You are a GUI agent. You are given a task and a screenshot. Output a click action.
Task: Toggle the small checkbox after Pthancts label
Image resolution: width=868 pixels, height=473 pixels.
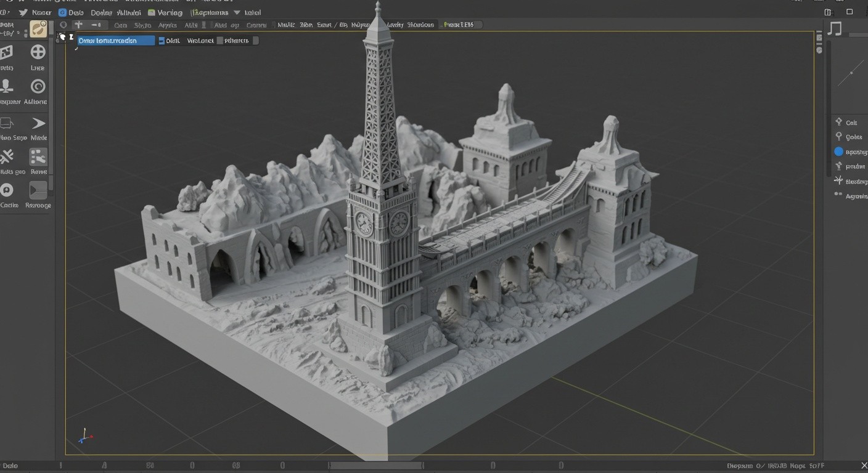[x=256, y=41]
